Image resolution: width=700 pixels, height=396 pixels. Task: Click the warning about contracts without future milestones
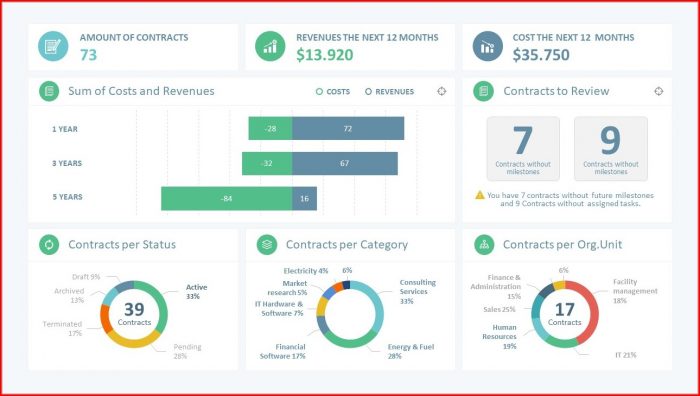click(570, 199)
